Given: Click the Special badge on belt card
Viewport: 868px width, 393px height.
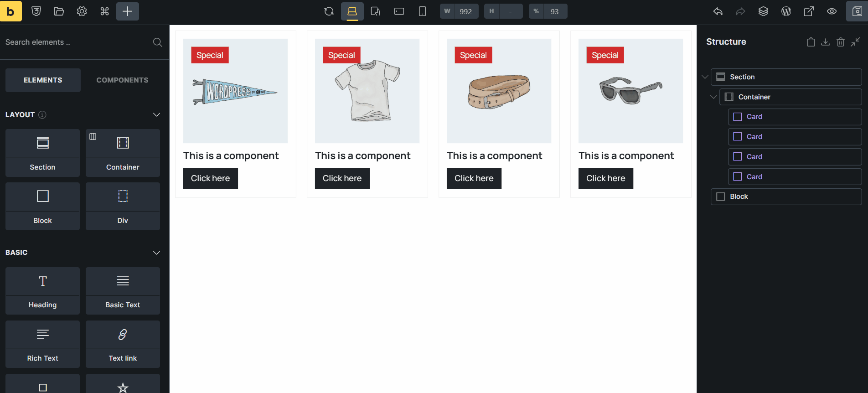Looking at the screenshot, I should 473,55.
